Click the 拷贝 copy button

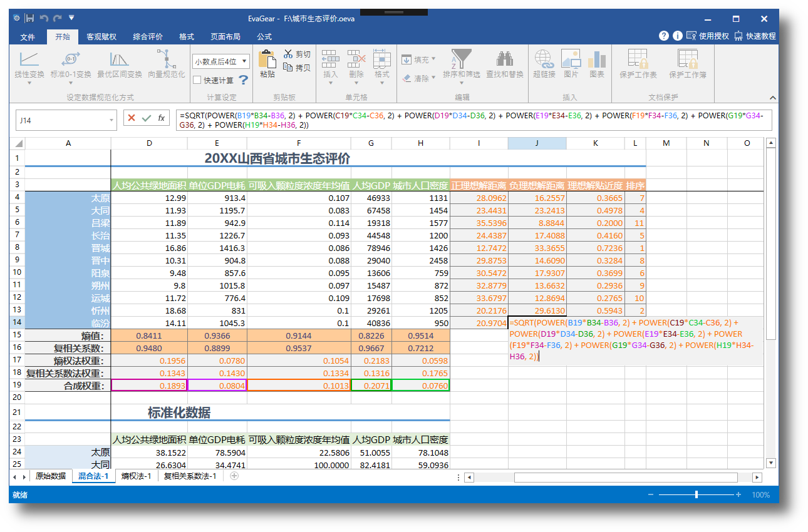tap(297, 68)
